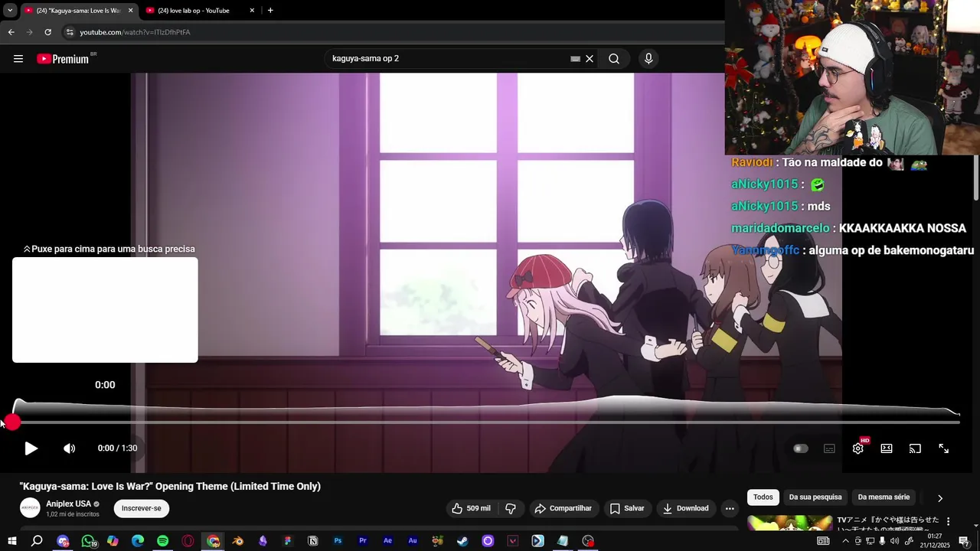Go back in browser
Image resolution: width=980 pixels, height=551 pixels.
pyautogui.click(x=11, y=32)
